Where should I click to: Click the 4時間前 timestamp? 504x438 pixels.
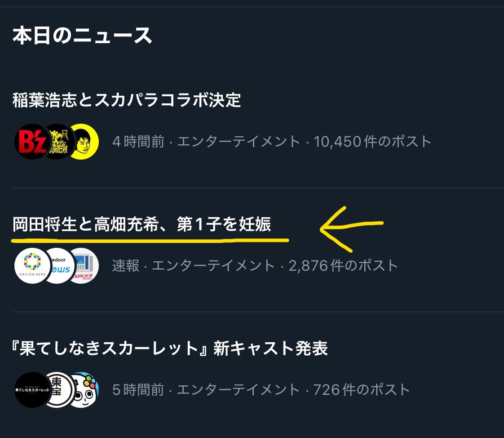pyautogui.click(x=138, y=142)
